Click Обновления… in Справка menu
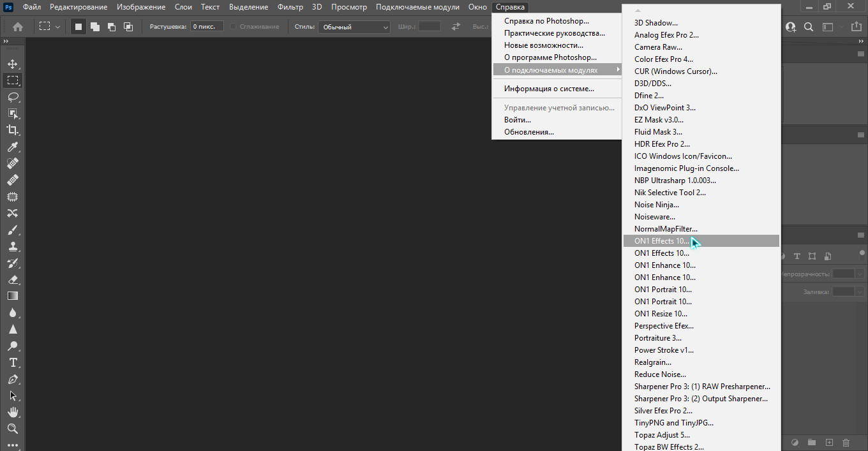Viewport: 868px width, 451px height. (x=528, y=132)
